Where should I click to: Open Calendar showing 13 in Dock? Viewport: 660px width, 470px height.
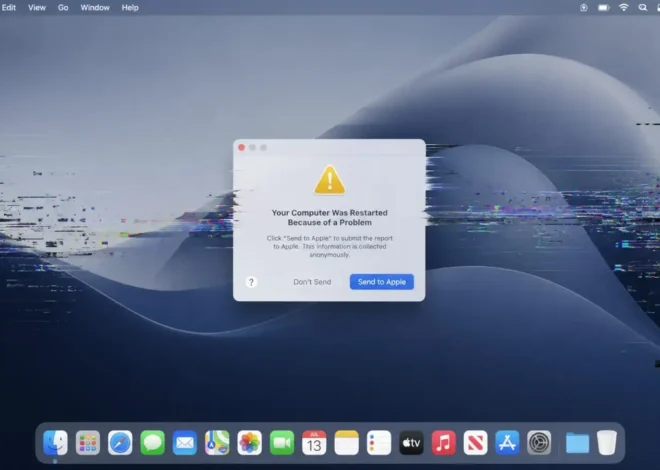click(314, 443)
